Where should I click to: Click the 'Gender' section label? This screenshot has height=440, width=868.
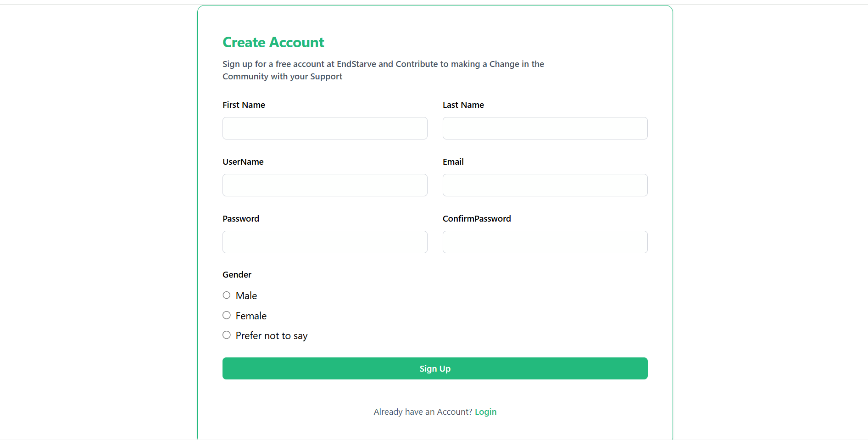click(x=237, y=275)
